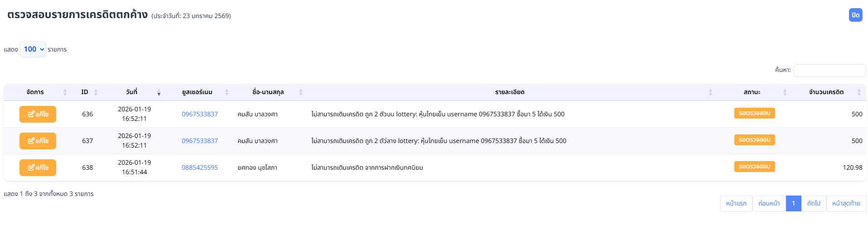This screenshot has height=234, width=868.
Task: Click the ก่อนหน้า pagination button
Action: point(769,203)
